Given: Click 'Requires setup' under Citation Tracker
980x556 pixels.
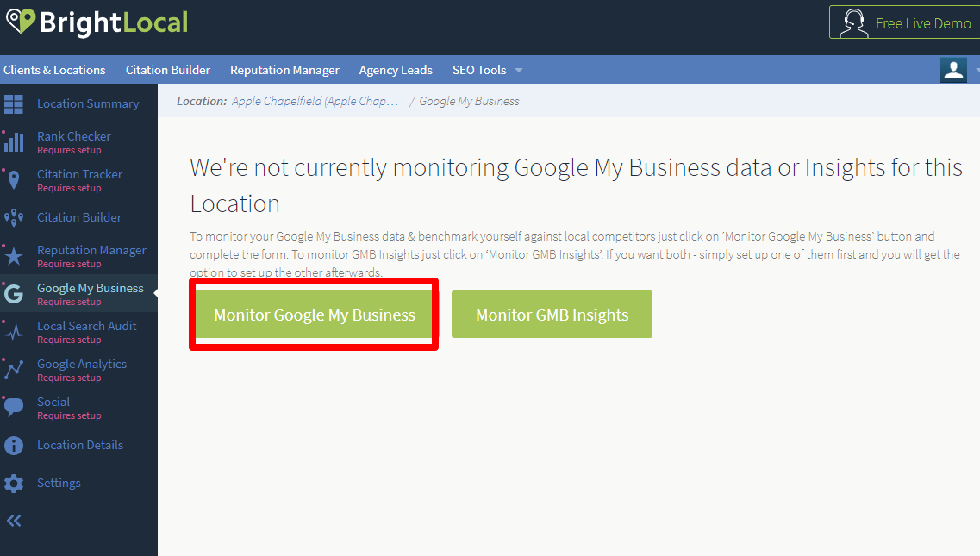Looking at the screenshot, I should pyautogui.click(x=69, y=188).
